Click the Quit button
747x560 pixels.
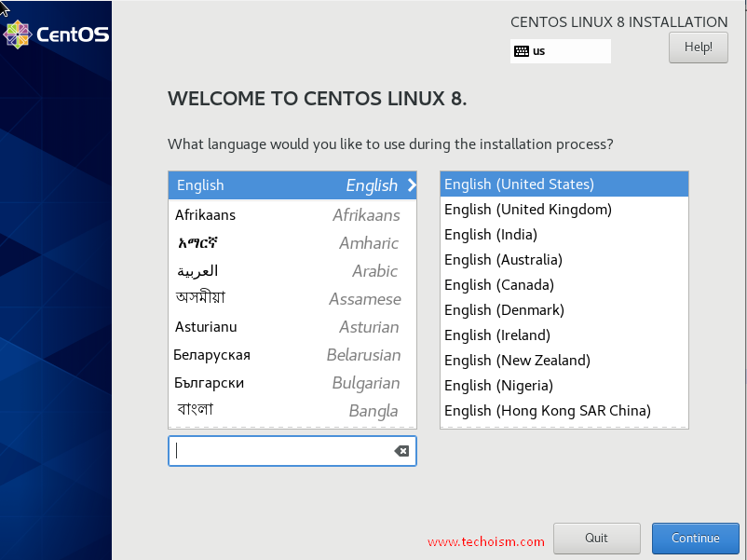(596, 538)
